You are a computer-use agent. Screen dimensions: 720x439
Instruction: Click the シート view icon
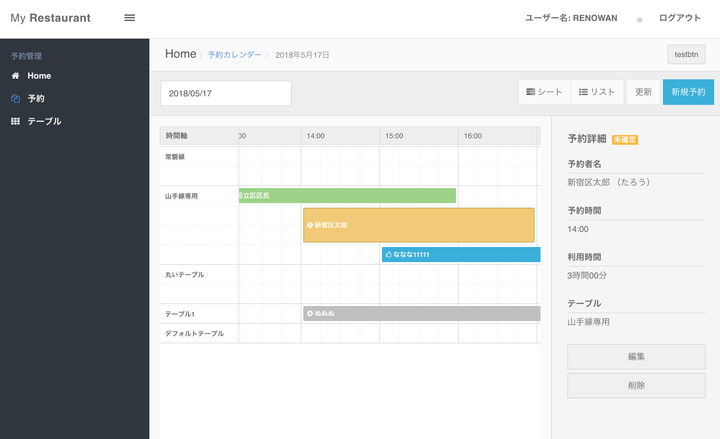click(531, 92)
